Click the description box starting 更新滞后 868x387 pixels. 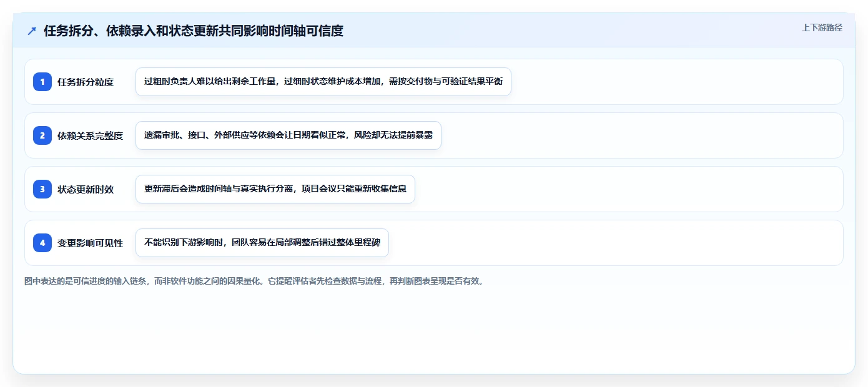[x=275, y=189]
